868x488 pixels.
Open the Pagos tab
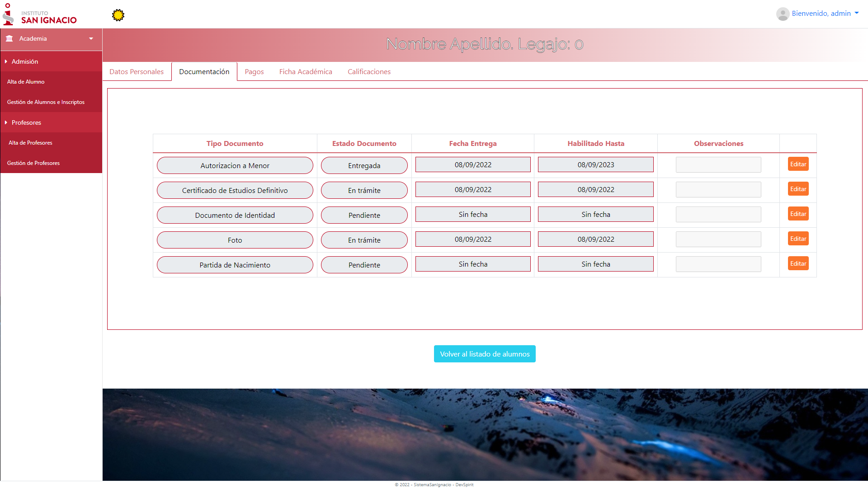(x=254, y=71)
